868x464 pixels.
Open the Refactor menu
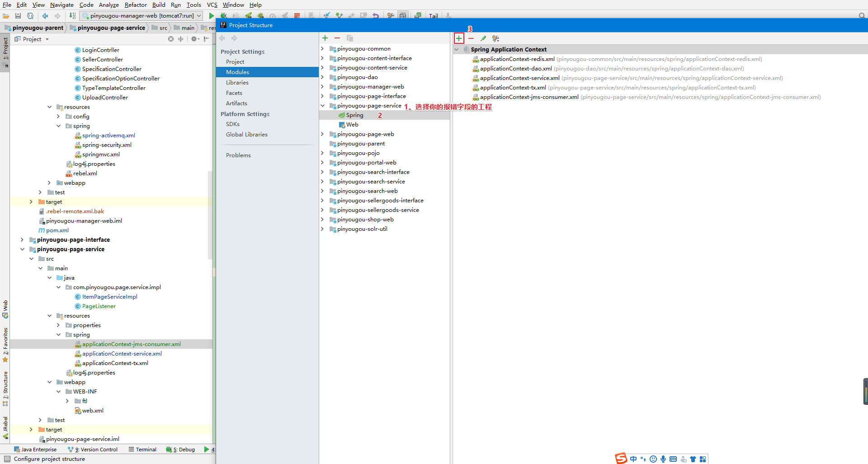pyautogui.click(x=136, y=5)
